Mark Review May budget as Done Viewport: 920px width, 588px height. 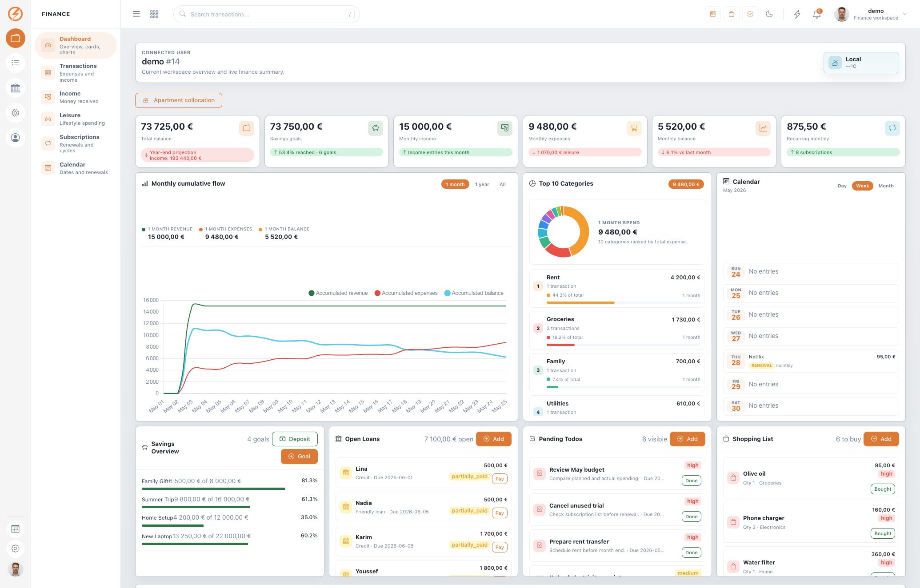(x=691, y=481)
